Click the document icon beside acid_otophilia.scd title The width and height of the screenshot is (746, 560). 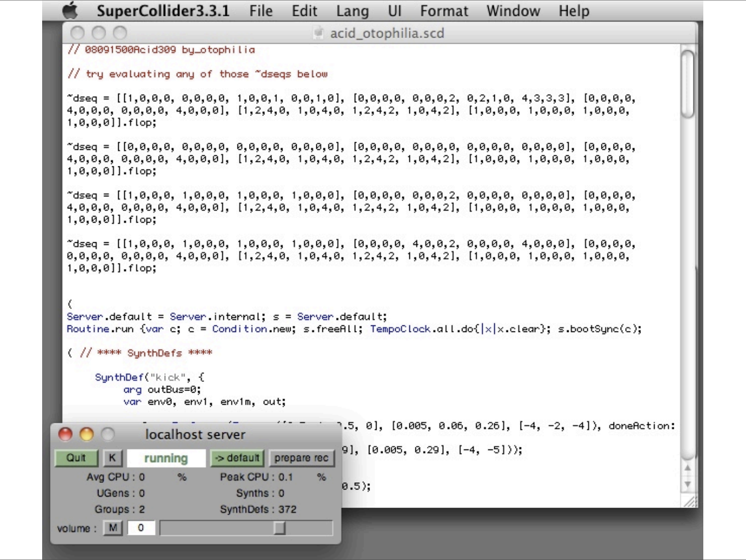[318, 33]
